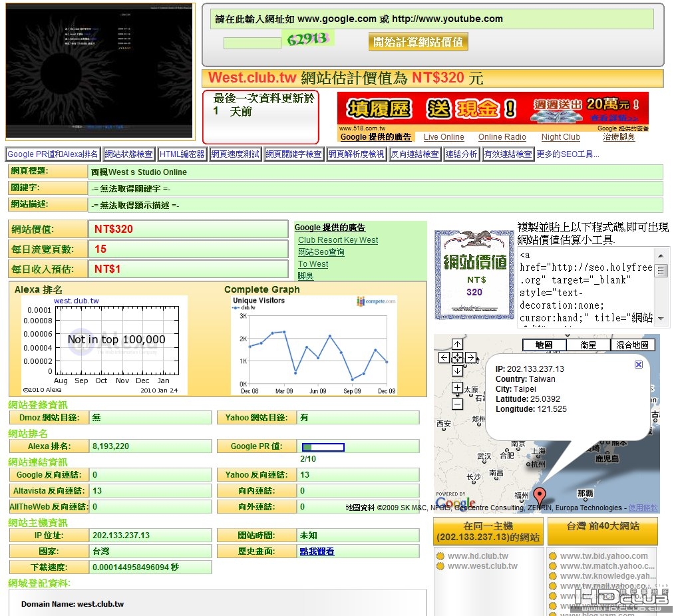
Task: Click the 台灣 前40大網站 header
Action: [603, 531]
